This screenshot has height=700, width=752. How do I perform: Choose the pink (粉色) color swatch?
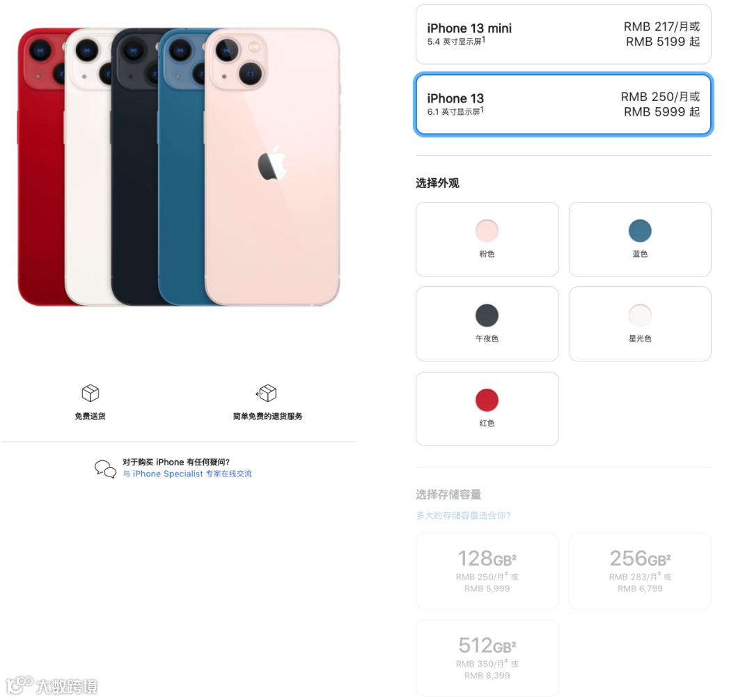tap(487, 239)
